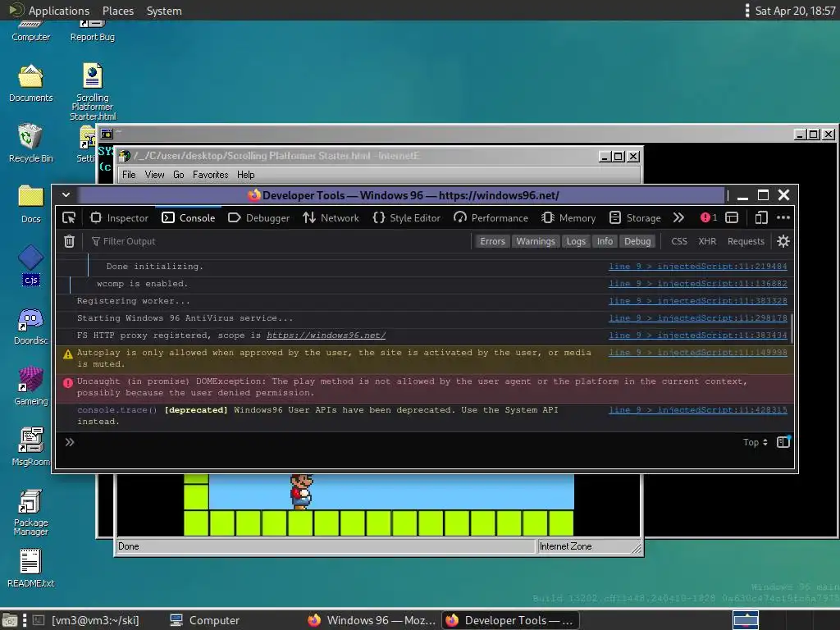
Task: Open Console settings gear icon
Action: (783, 241)
